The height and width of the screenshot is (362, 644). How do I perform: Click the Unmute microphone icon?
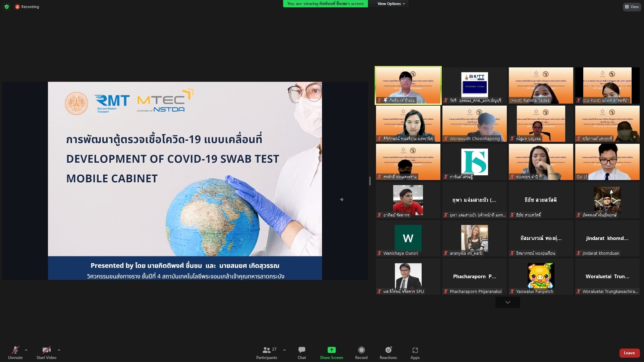pyautogui.click(x=15, y=350)
